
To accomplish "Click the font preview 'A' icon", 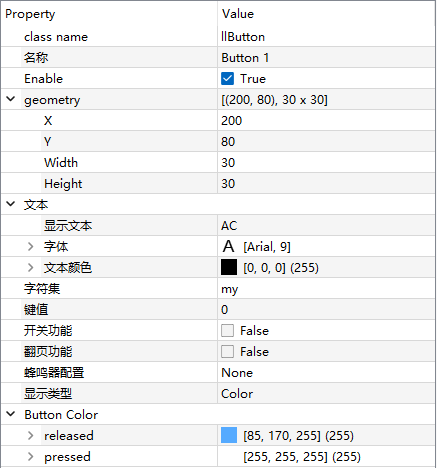I will pyautogui.click(x=228, y=247).
